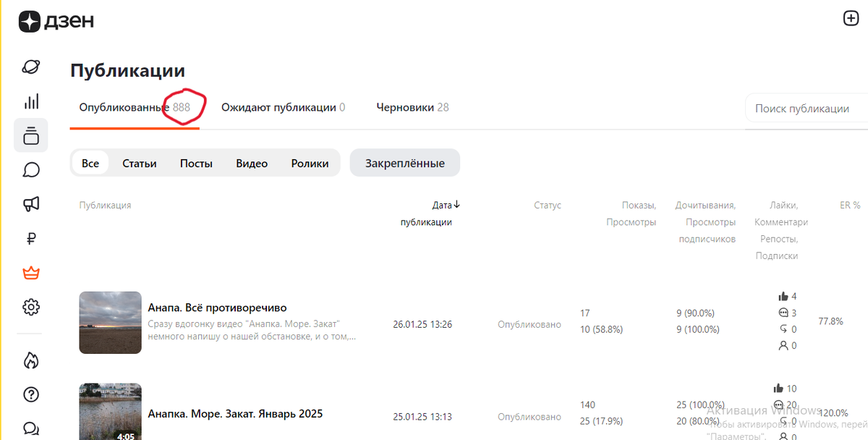Switch to the Ожидают публикации tab

tap(283, 107)
